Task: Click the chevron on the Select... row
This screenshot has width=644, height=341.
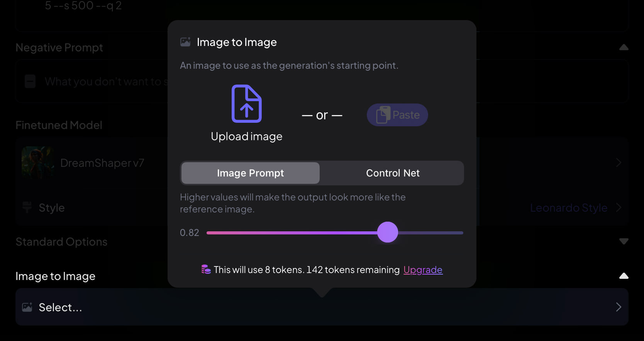Action: pyautogui.click(x=619, y=307)
